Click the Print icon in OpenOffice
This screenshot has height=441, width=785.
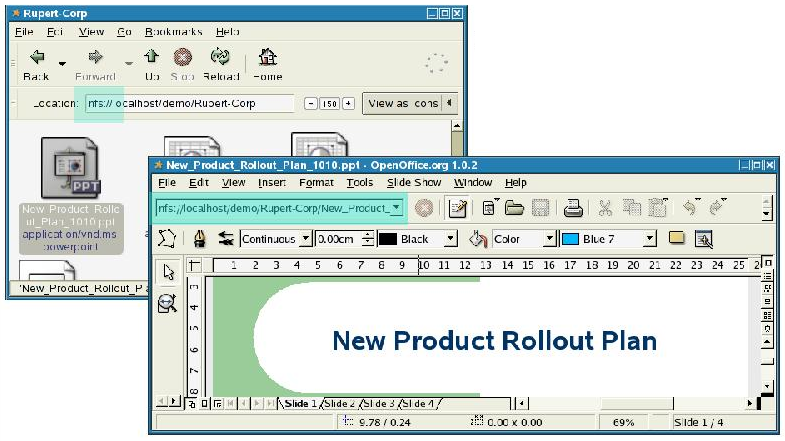[573, 208]
